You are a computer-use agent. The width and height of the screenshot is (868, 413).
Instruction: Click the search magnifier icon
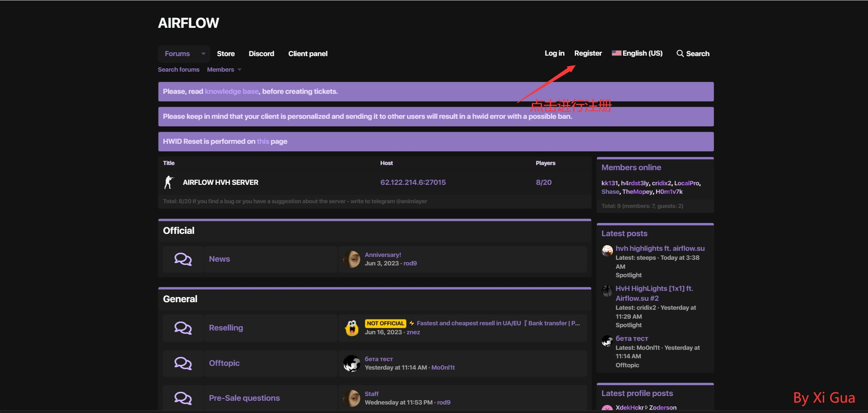680,54
